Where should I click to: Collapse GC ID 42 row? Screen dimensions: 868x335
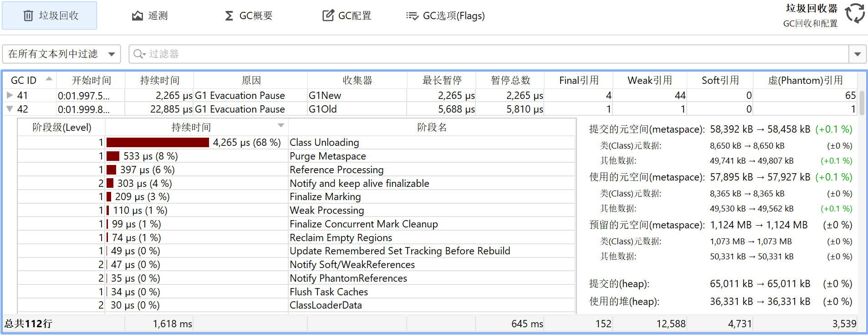tap(10, 109)
